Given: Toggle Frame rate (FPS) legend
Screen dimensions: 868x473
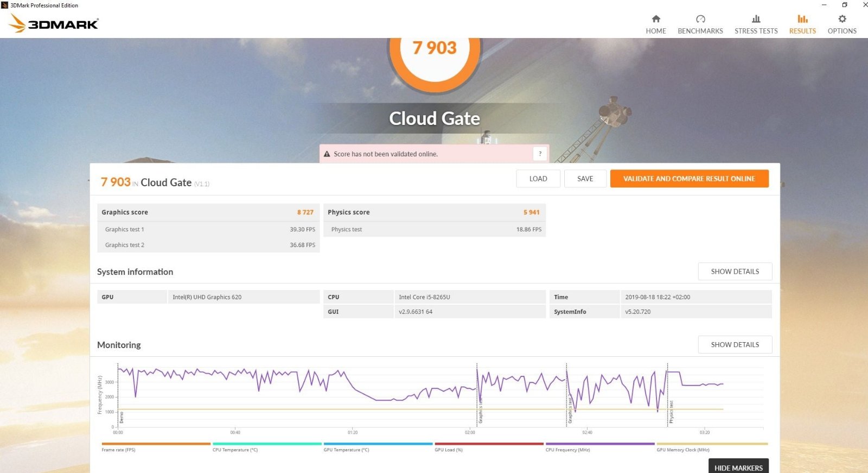Looking at the screenshot, I should tap(156, 447).
